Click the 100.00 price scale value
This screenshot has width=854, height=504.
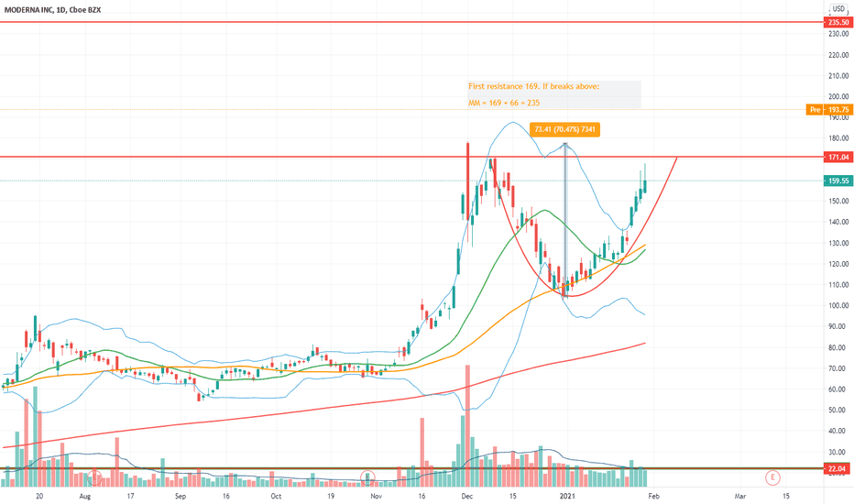pyautogui.click(x=838, y=306)
